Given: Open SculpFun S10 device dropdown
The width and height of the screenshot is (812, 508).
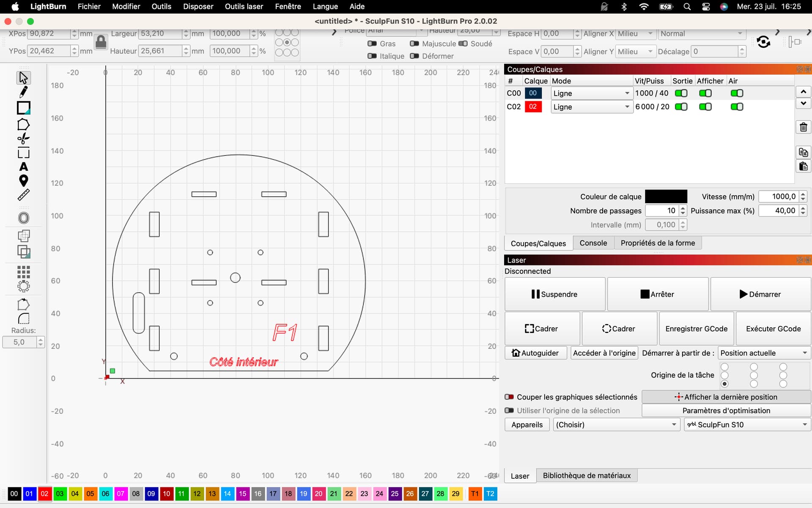Looking at the screenshot, I should click(x=747, y=425).
